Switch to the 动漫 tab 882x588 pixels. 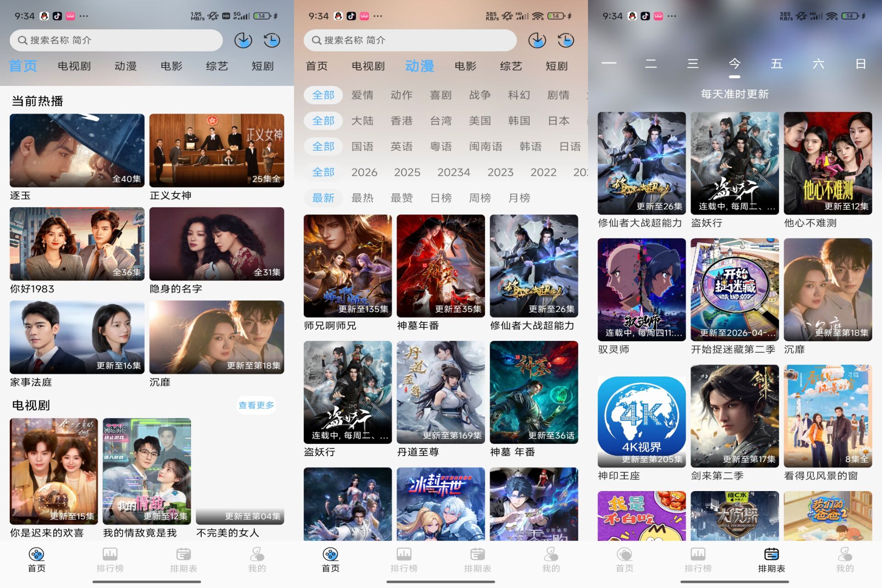click(x=419, y=66)
